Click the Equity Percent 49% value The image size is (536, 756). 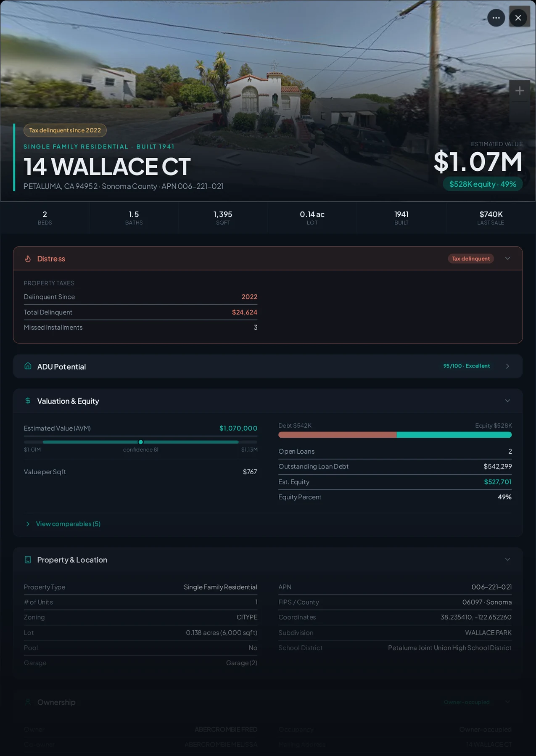[504, 497]
